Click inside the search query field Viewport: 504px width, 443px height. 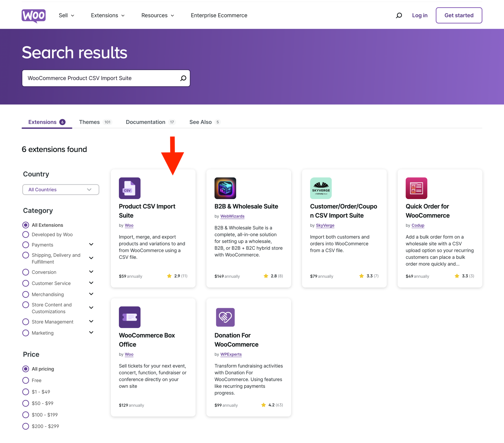(99, 78)
